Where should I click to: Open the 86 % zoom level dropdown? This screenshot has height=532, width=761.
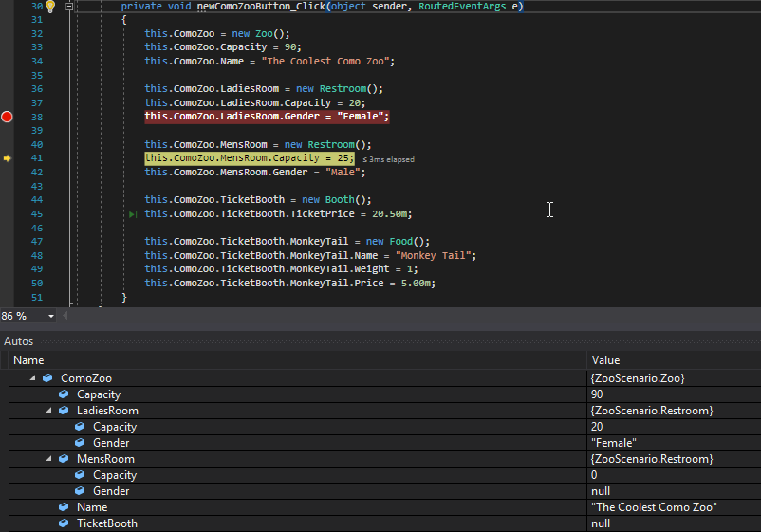pyautogui.click(x=49, y=316)
